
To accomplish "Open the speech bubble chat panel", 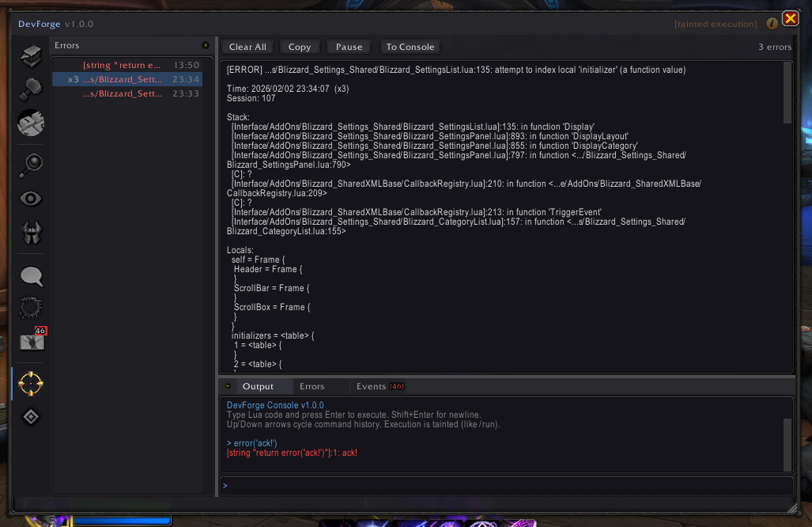I will click(31, 276).
